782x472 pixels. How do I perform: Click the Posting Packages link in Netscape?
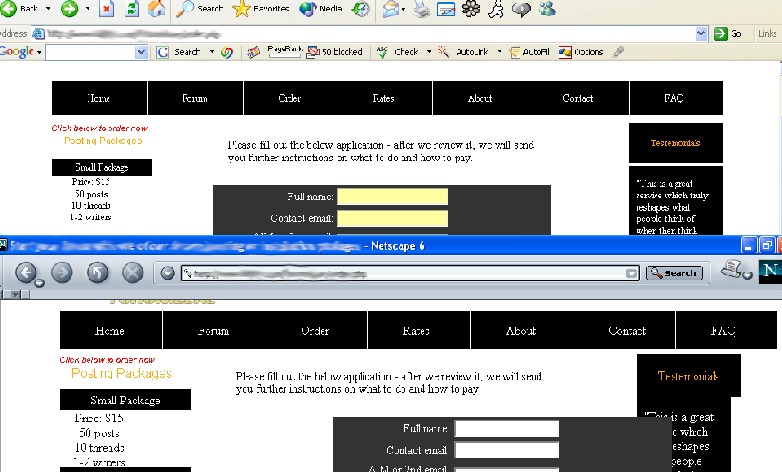click(x=121, y=373)
